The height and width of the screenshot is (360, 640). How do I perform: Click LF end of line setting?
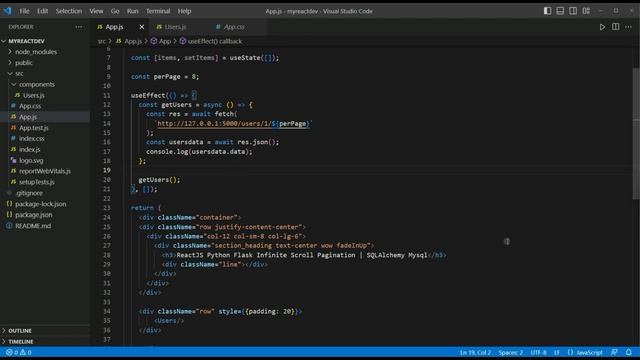click(x=557, y=352)
